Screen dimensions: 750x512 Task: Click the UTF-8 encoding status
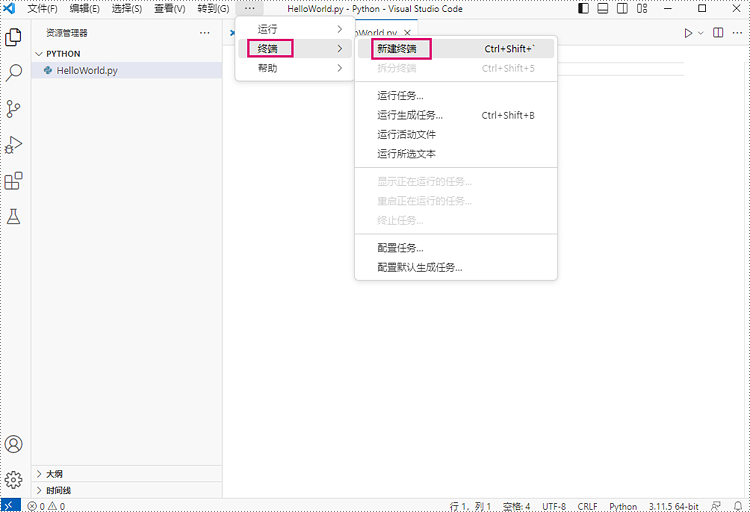pyautogui.click(x=554, y=506)
